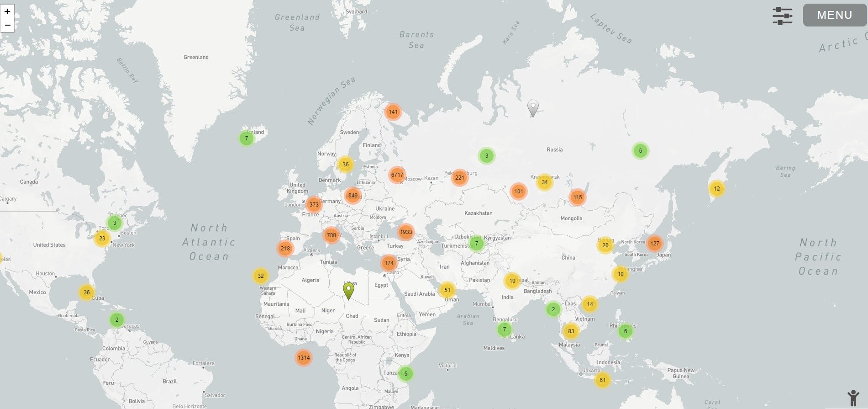Click the 7 cluster near Uzbekistan
This screenshot has height=409, width=868.
477,244
